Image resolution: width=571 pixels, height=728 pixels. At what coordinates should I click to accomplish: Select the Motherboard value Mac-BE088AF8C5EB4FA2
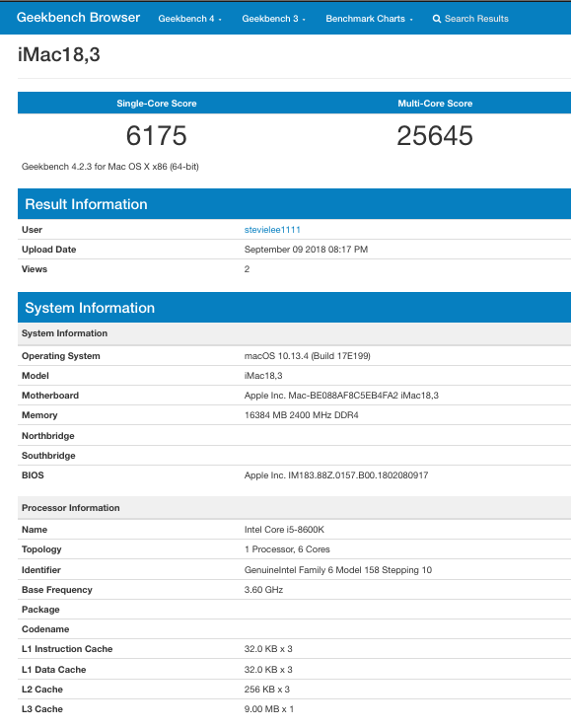[x=341, y=396]
